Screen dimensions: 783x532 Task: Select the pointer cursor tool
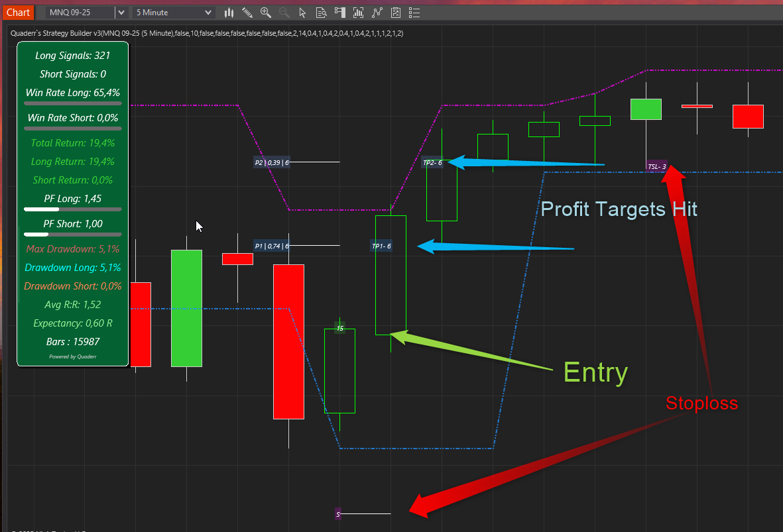tap(303, 13)
